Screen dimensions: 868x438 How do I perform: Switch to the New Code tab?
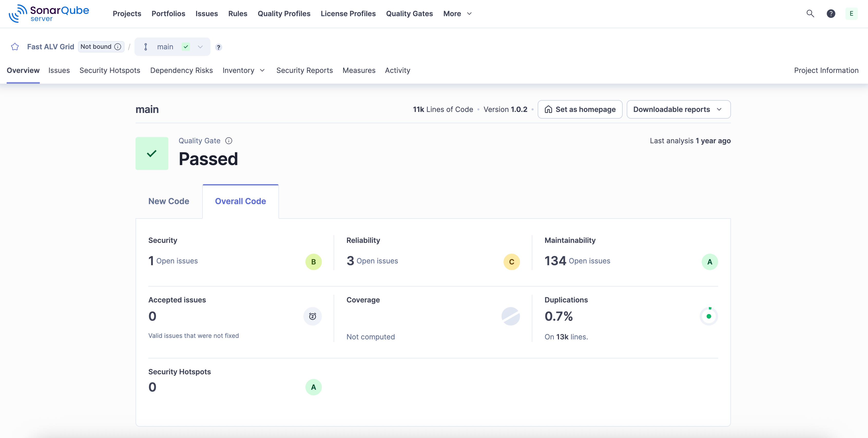[x=168, y=201]
